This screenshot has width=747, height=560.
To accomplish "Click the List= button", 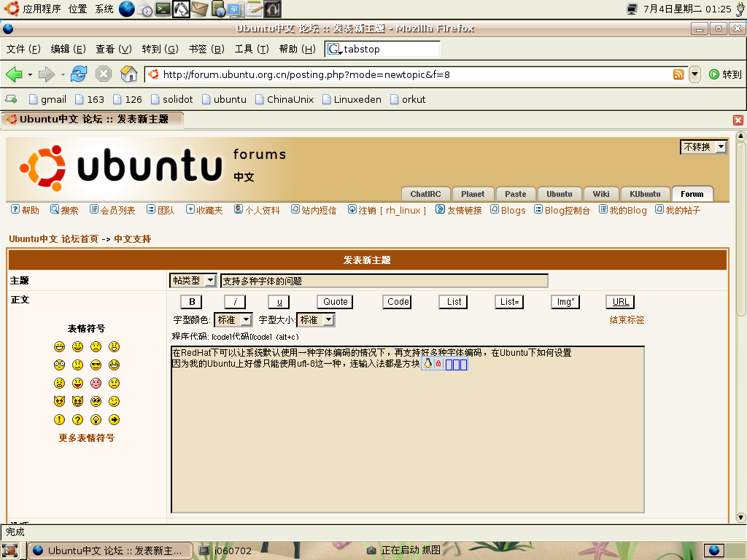I will click(509, 301).
